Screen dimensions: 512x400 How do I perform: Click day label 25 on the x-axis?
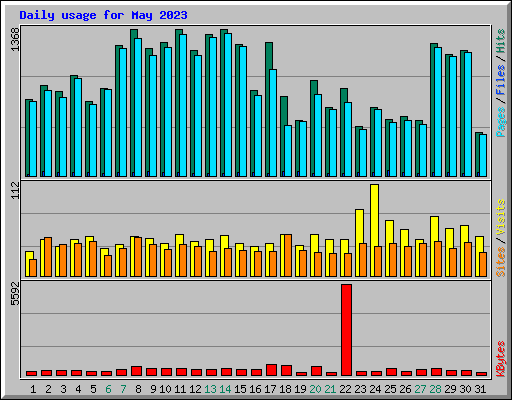[x=390, y=389]
